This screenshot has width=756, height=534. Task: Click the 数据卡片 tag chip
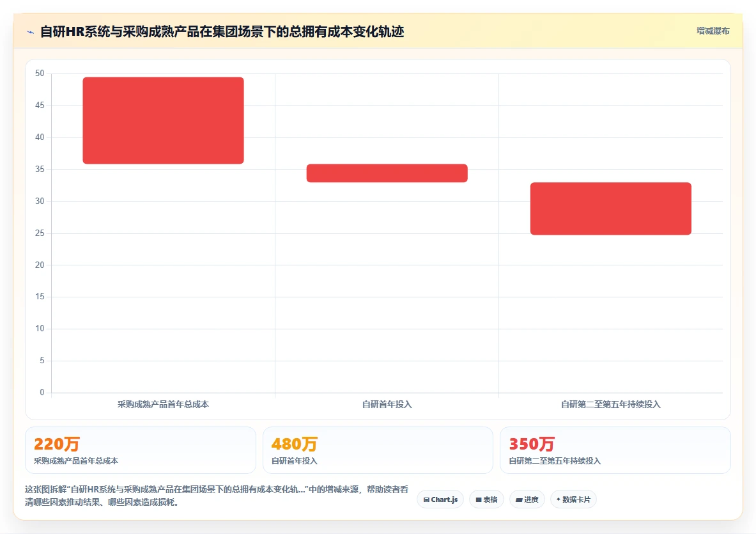[x=573, y=499]
